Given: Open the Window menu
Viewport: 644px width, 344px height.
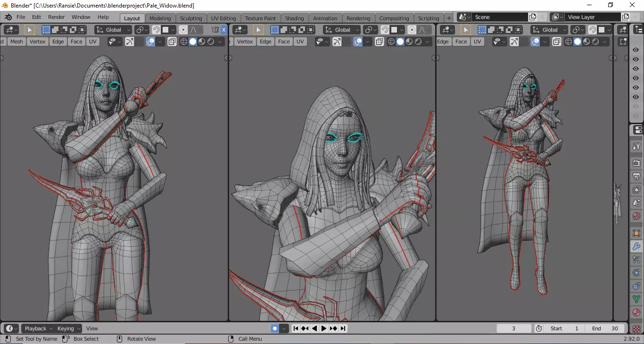Looking at the screenshot, I should point(81,17).
